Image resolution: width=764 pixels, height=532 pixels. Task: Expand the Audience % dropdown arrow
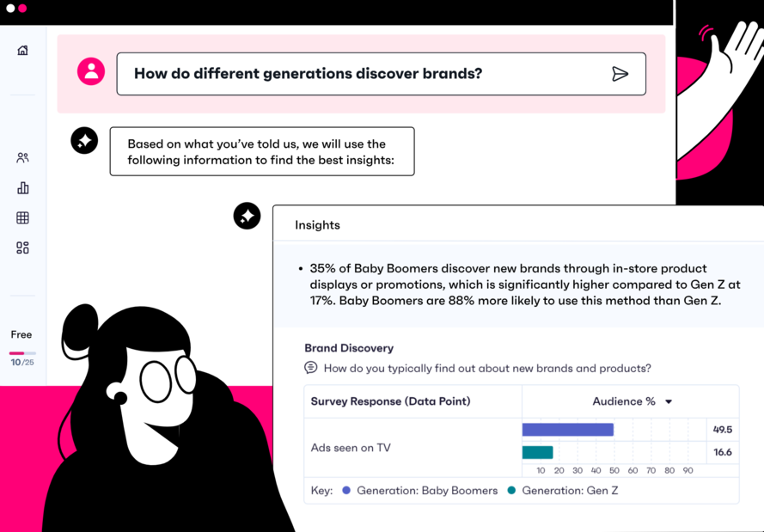[669, 402]
